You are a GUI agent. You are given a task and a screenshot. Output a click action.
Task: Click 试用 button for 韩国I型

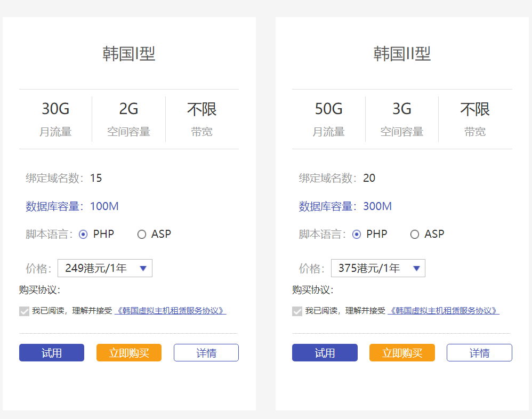click(x=52, y=353)
